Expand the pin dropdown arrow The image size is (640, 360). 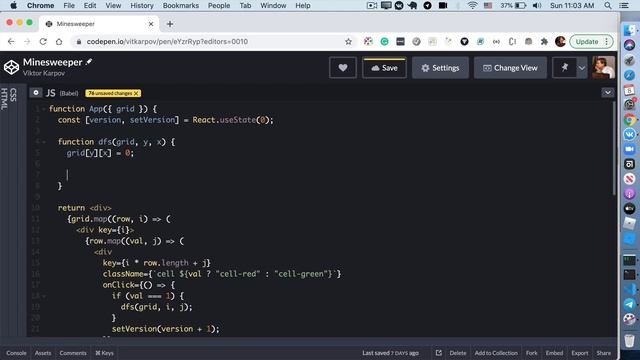[x=582, y=68]
